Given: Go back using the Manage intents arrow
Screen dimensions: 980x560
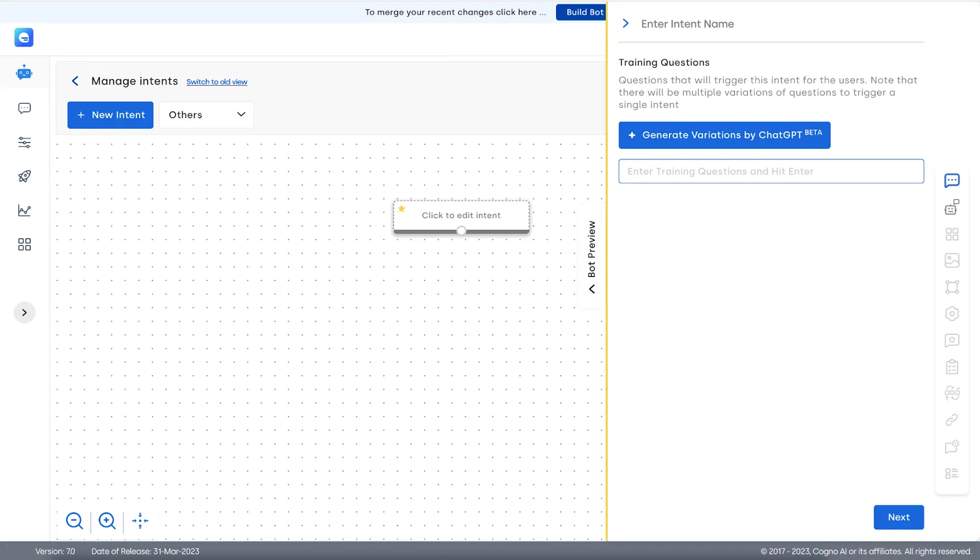Looking at the screenshot, I should (x=75, y=81).
